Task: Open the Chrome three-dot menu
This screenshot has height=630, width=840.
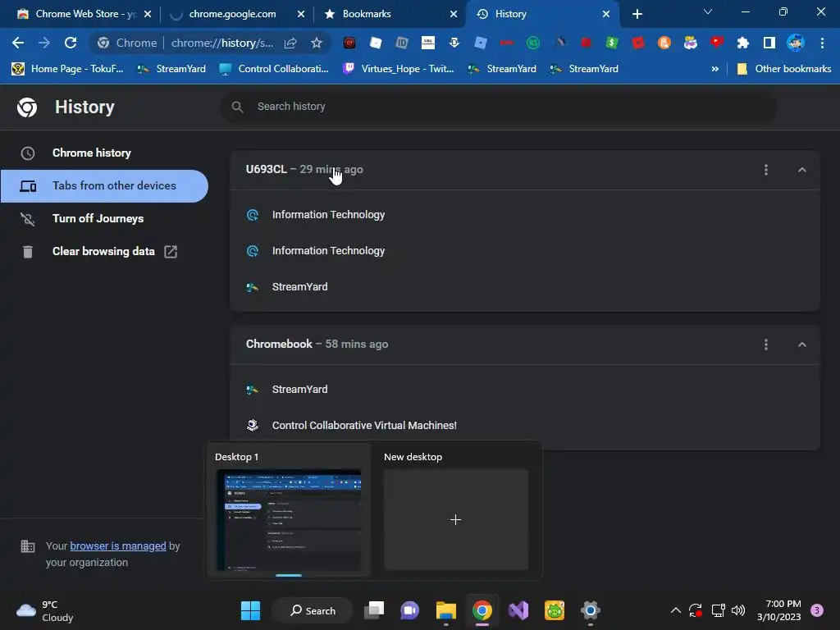Action: tap(822, 43)
